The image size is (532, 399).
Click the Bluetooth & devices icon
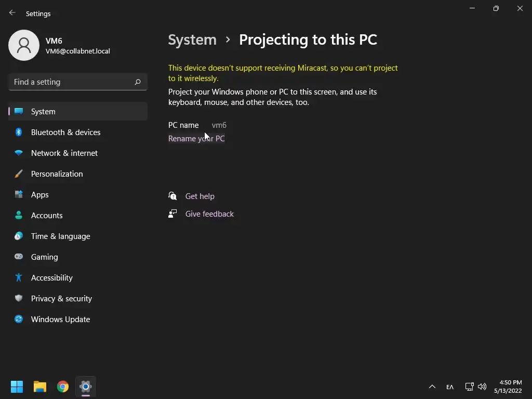point(19,132)
